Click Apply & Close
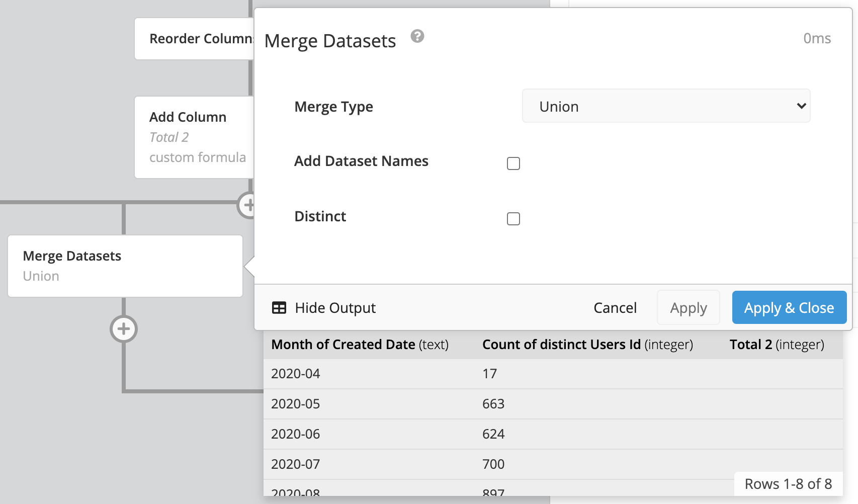The height and width of the screenshot is (504, 858). point(789,308)
